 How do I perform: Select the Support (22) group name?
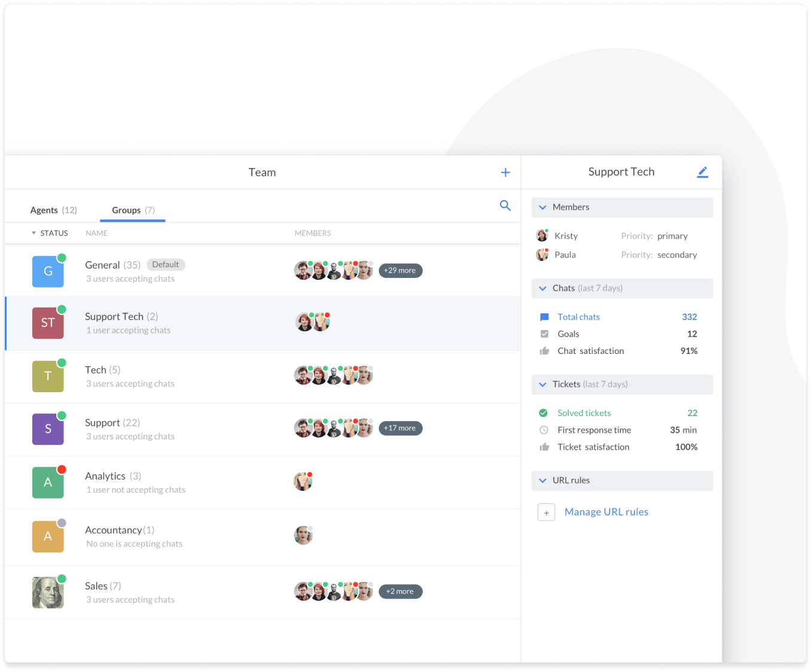pos(112,423)
